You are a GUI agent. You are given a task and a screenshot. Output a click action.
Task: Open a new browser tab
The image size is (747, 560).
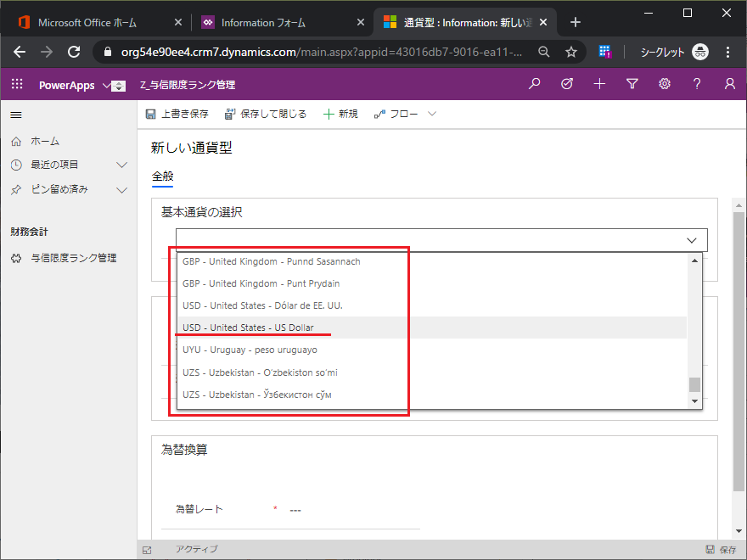pos(575,22)
